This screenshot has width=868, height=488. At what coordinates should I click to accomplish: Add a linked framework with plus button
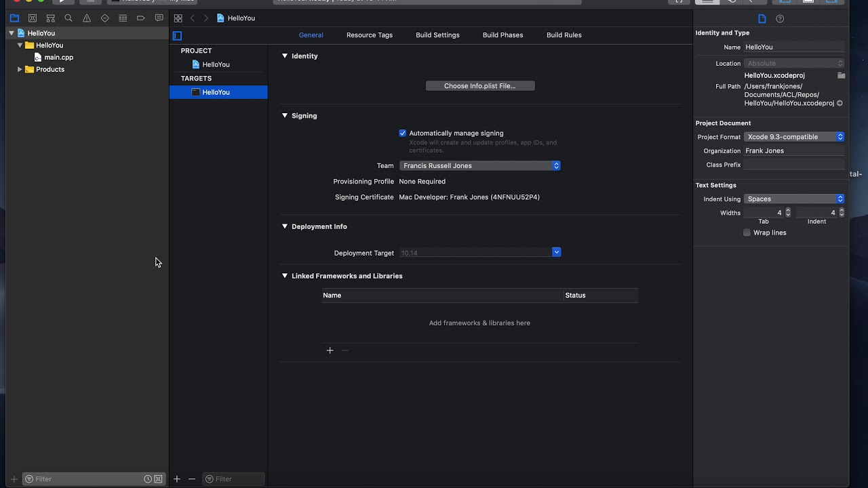tap(330, 350)
